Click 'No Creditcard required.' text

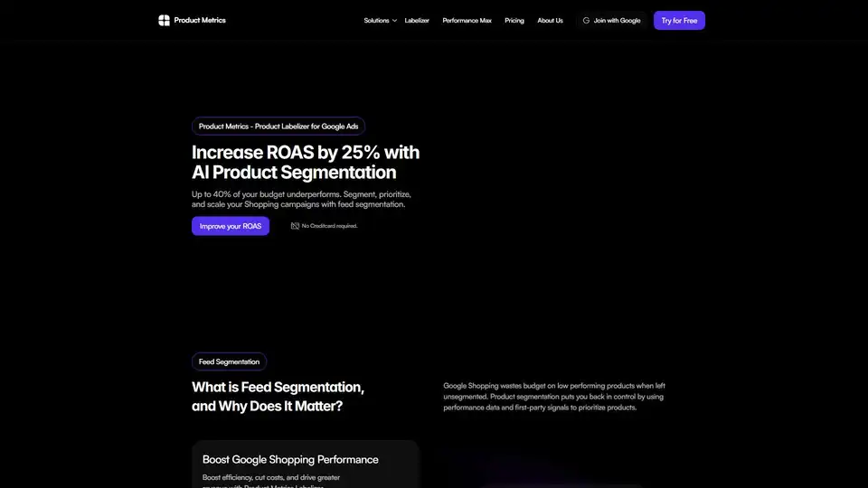(x=329, y=226)
